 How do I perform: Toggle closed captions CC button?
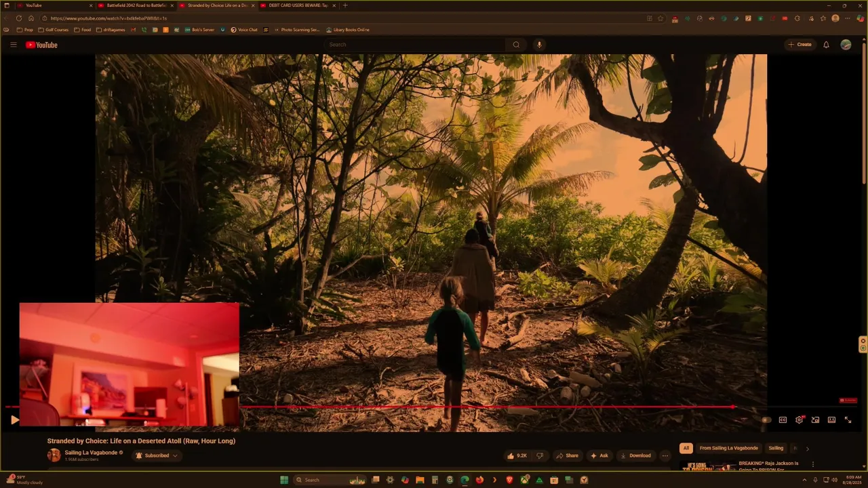click(x=783, y=420)
